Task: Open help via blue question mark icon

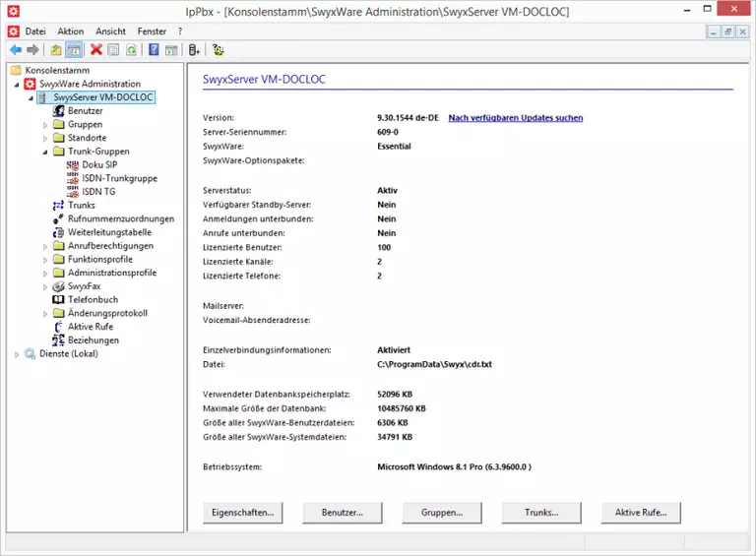Action: [154, 49]
